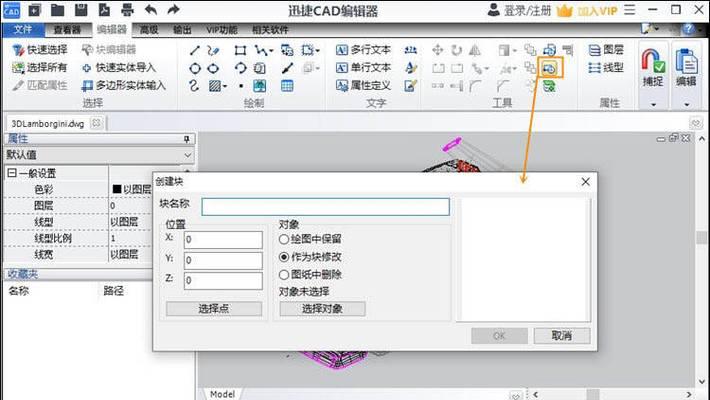Click 加入VIP crown button
Image resolution: width=710 pixels, height=400 pixels.
[x=587, y=10]
